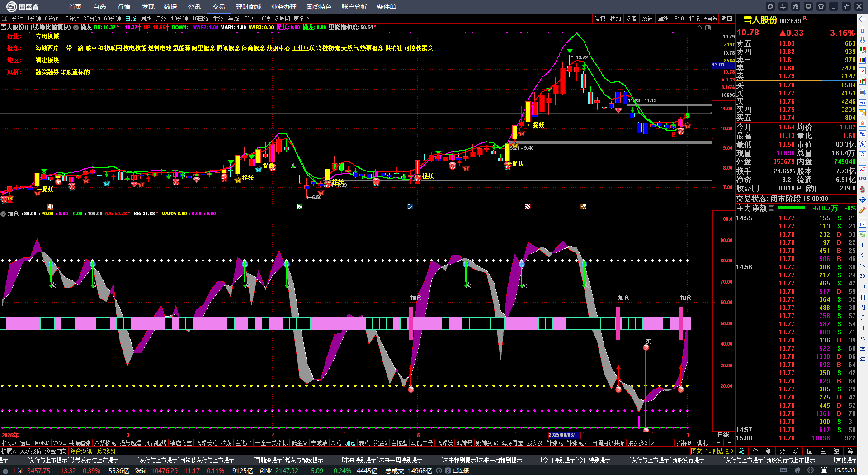The height and width of the screenshot is (475, 868).
Task: Select the MAKD indicator tab
Action: click(x=42, y=443)
